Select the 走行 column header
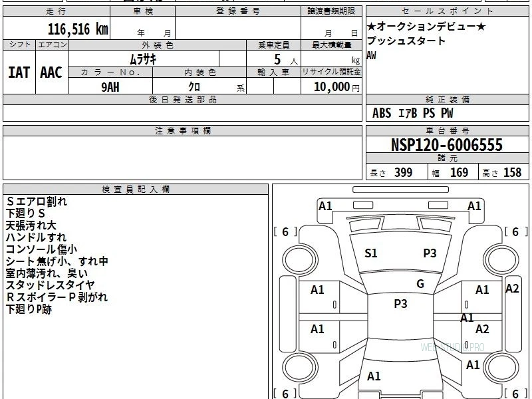This screenshot has height=399, width=532. click(x=57, y=11)
